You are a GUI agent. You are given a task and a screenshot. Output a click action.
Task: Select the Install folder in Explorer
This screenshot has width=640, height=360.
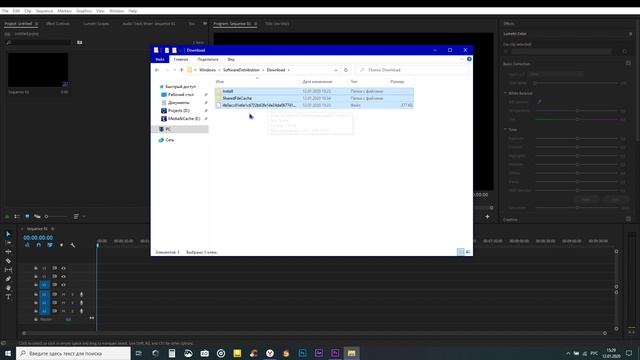[314, 91]
